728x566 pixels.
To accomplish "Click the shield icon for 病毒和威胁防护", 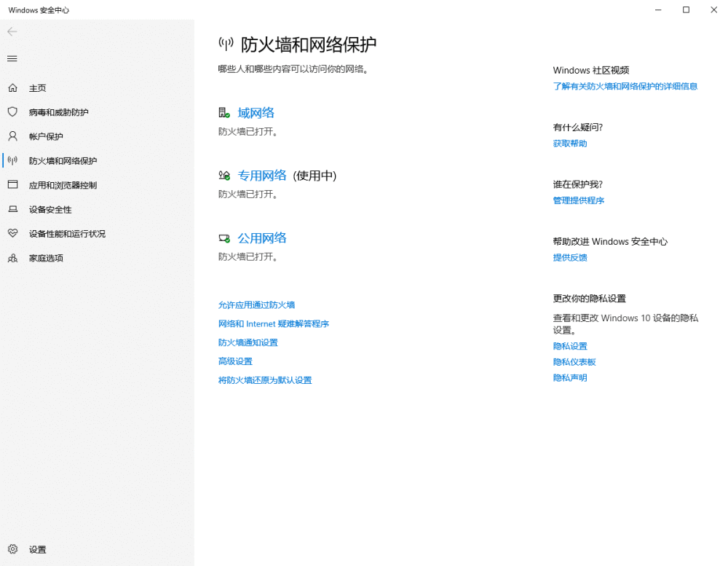I will click(13, 112).
